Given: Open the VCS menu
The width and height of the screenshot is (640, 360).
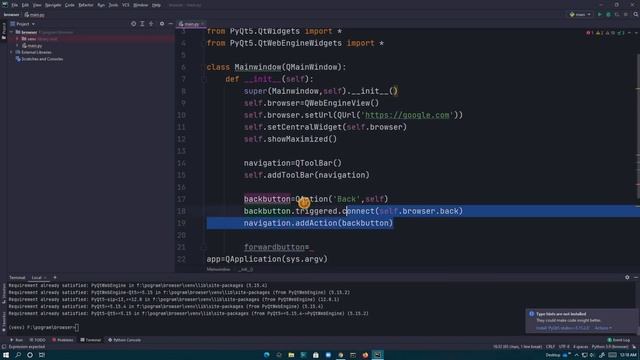Looking at the screenshot, I should [126, 5].
